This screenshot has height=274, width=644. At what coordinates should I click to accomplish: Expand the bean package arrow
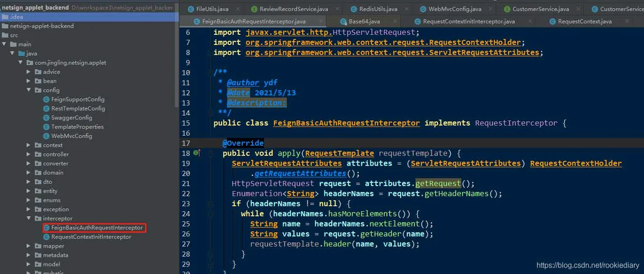30,81
